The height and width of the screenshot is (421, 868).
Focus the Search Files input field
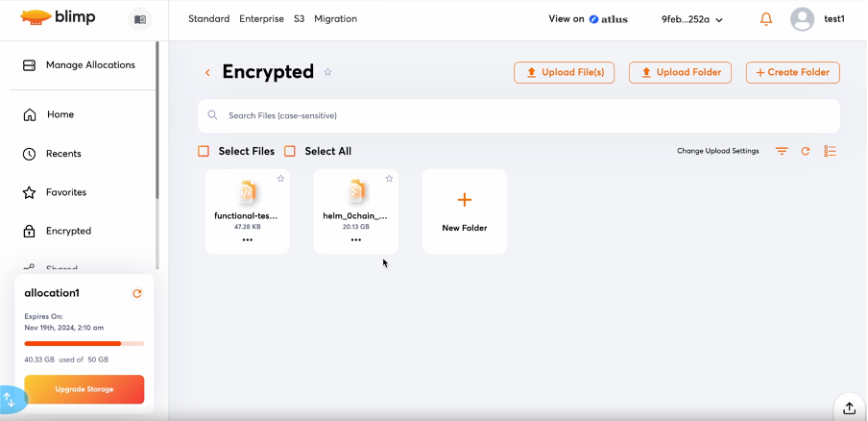[x=518, y=115]
